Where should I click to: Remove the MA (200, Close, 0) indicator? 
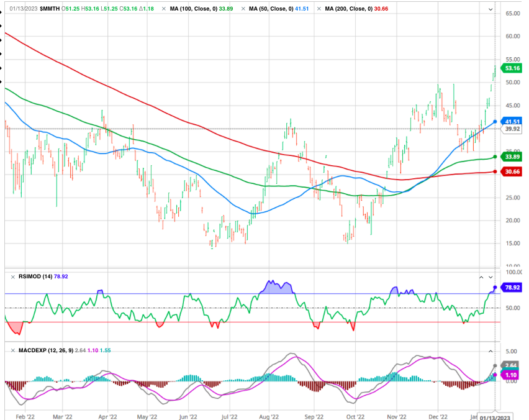click(x=319, y=9)
